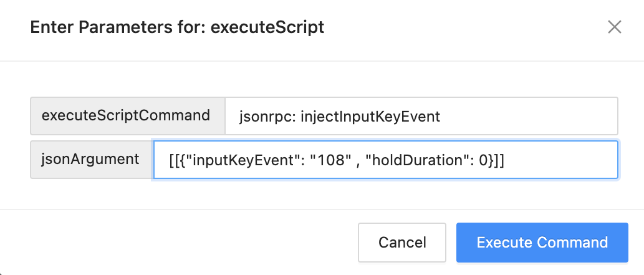Viewport: 644px width, 275px height.
Task: Click the empty space right of injectInputKeyEvent
Action: [530, 116]
